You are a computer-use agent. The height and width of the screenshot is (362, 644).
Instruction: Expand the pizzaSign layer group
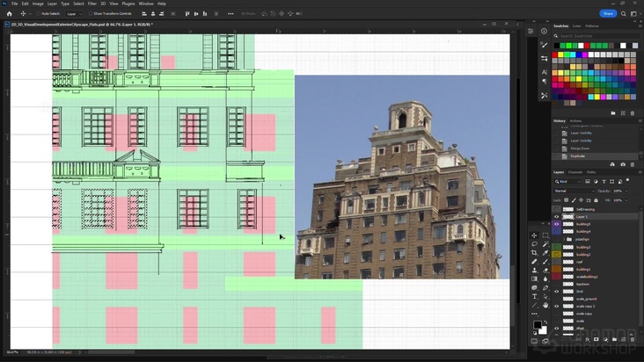coord(564,239)
